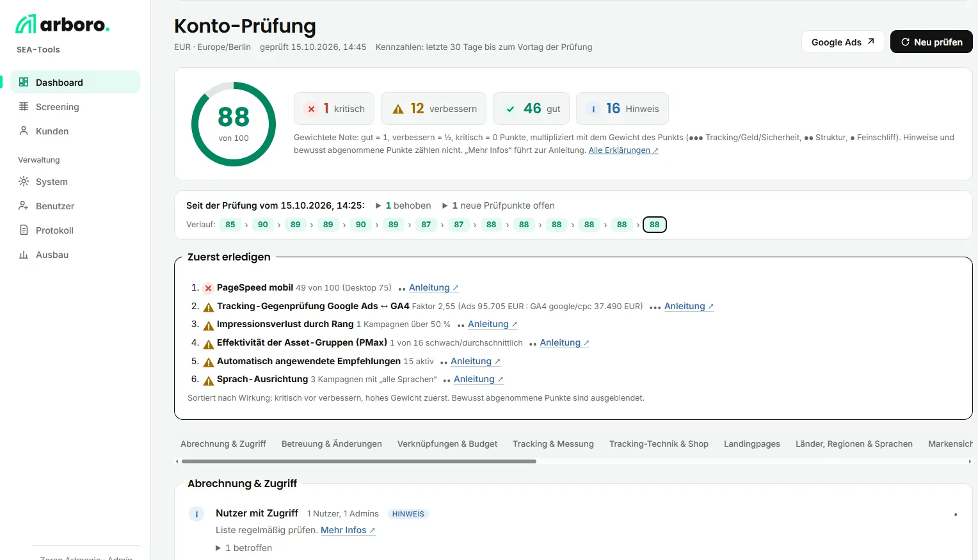Viewport: 978px width, 560px height.
Task: Open Google Ads external link button
Action: (x=843, y=42)
